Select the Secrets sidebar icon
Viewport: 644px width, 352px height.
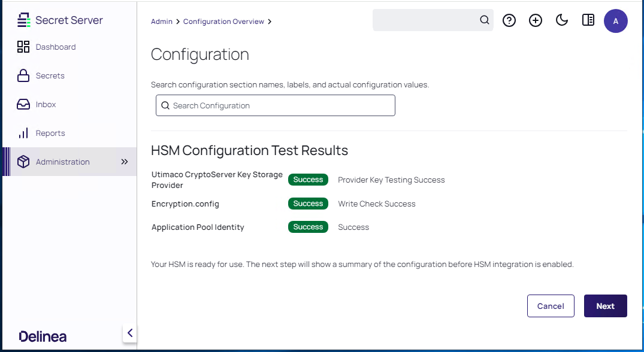click(23, 75)
